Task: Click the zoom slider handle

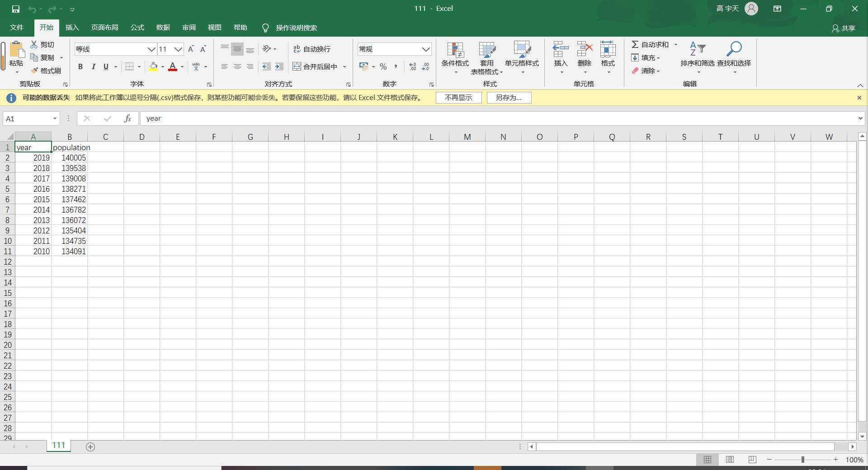Action: click(803, 460)
